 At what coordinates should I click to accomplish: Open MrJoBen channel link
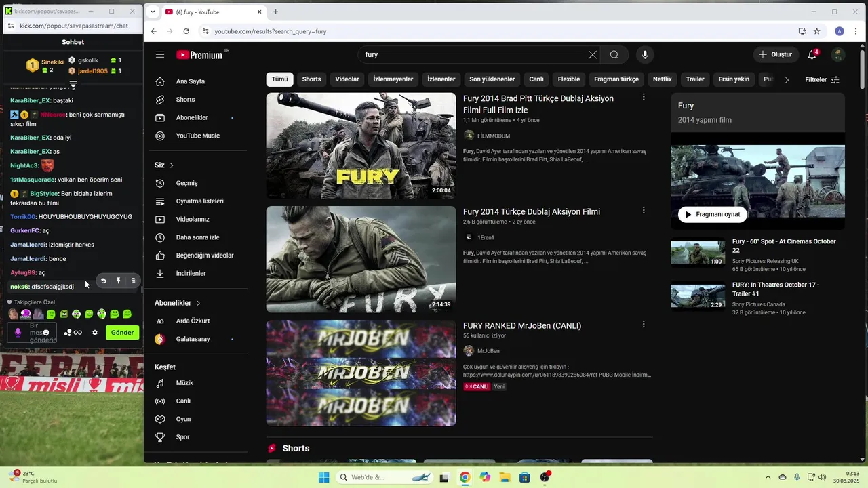tap(488, 351)
